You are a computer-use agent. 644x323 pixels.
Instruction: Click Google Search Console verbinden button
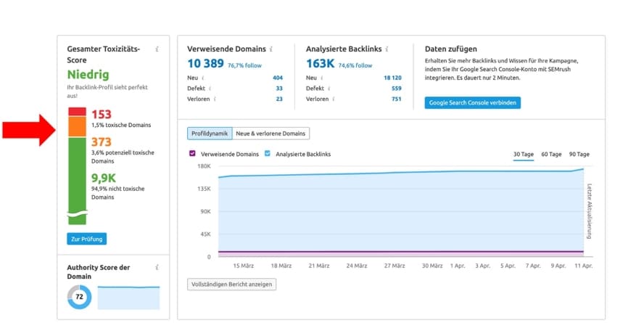click(x=473, y=103)
